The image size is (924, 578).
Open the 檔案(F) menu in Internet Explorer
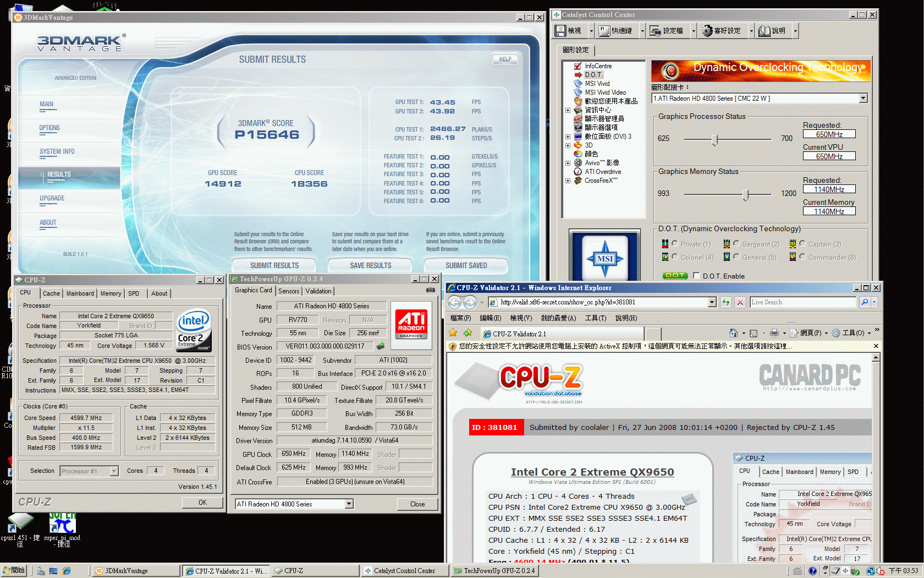tap(460, 318)
